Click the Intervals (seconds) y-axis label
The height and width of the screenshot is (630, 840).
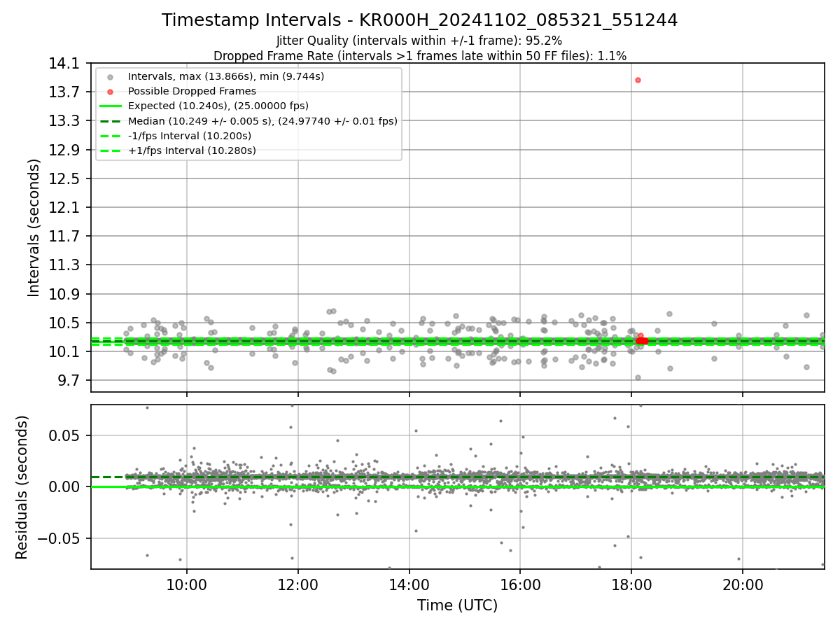tap(34, 227)
